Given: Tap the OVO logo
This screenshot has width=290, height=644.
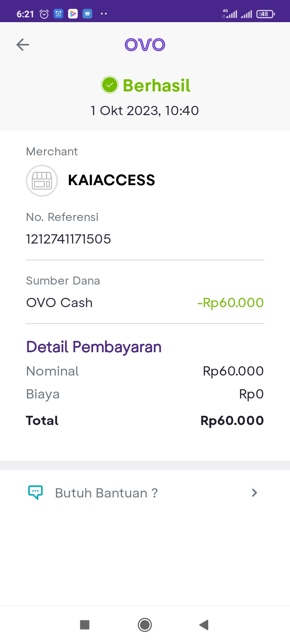Looking at the screenshot, I should [145, 45].
